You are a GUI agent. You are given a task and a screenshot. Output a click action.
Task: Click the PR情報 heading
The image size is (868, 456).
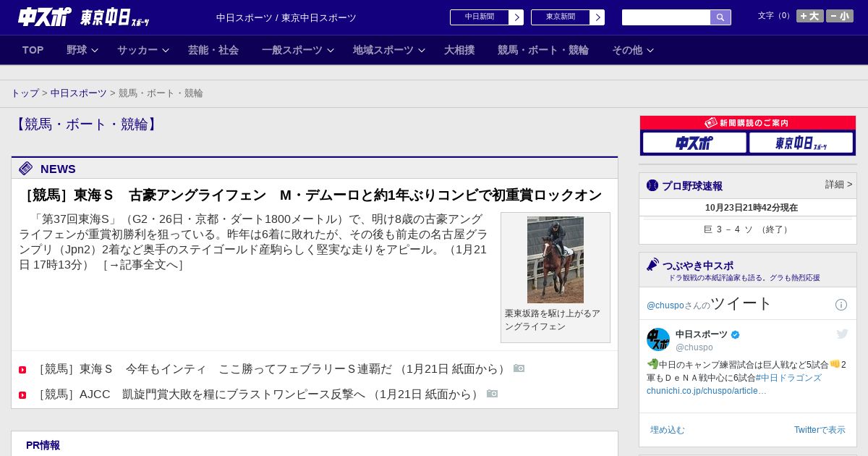(x=43, y=445)
